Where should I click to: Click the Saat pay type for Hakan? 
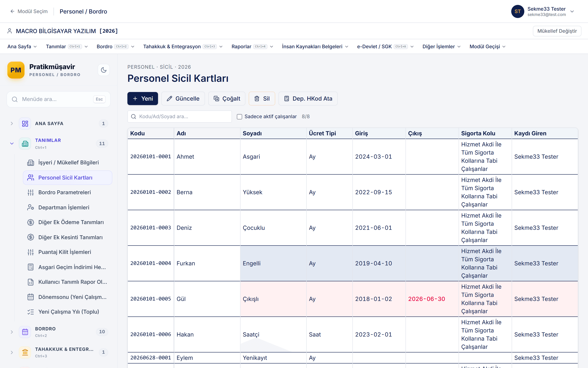coord(315,335)
